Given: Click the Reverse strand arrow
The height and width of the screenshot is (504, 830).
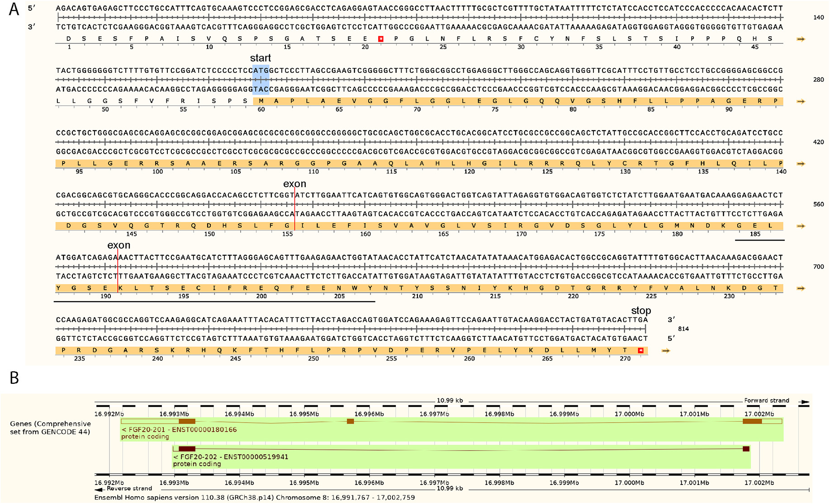Looking at the screenshot, I should pyautogui.click(x=99, y=490).
